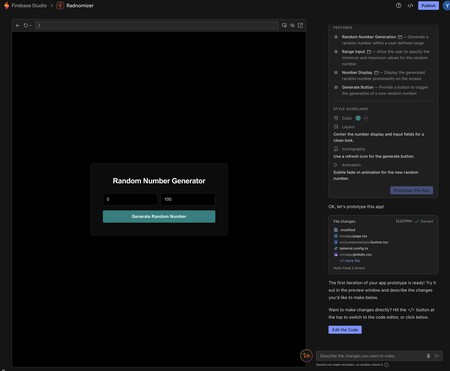This screenshot has height=371, width=450.
Task: Open the button.tsx file entry
Action: pos(361,242)
